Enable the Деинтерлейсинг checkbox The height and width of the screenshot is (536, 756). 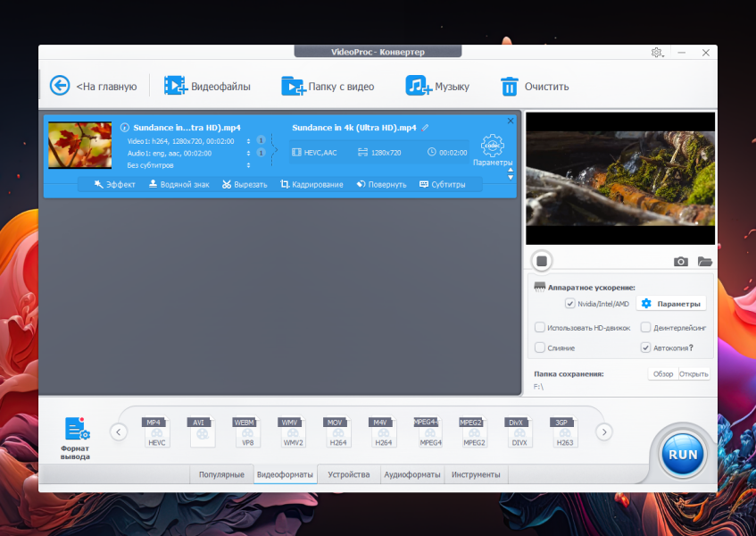click(645, 328)
